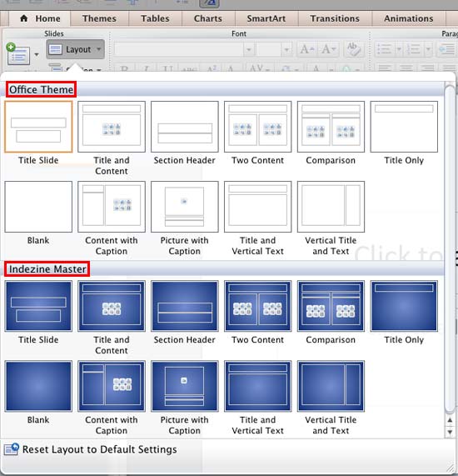This screenshot has width=458, height=476.
Task: Click the numbered list icon
Action: [413, 49]
